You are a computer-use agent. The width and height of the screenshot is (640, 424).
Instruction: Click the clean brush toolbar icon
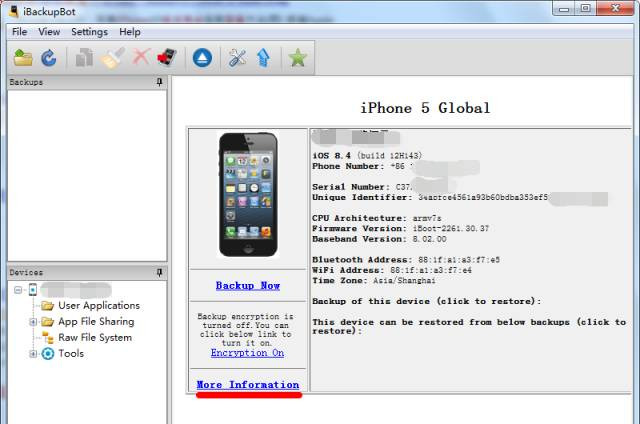[113, 58]
